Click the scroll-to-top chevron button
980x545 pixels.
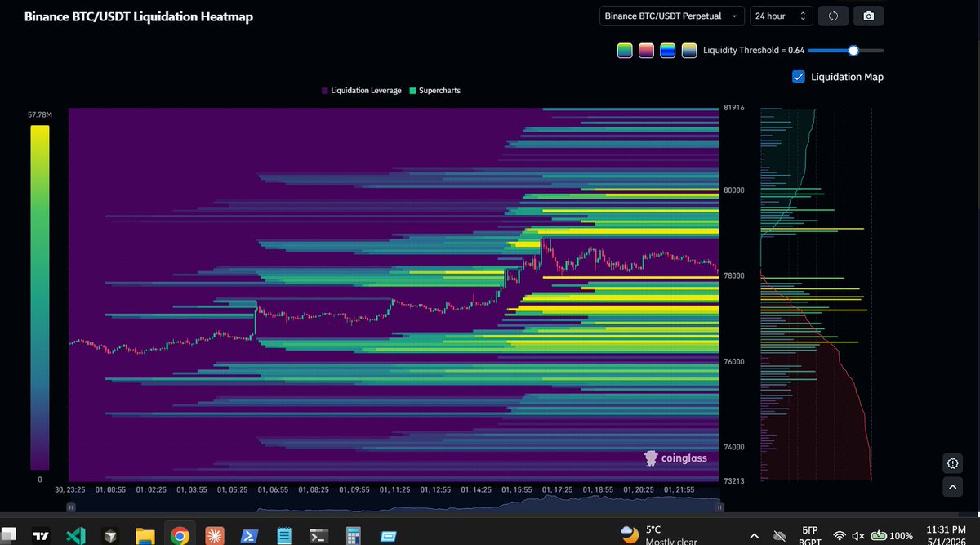(x=952, y=488)
